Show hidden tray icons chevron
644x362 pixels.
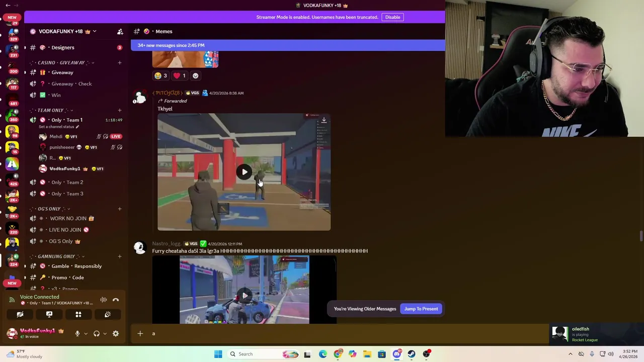[570, 354]
